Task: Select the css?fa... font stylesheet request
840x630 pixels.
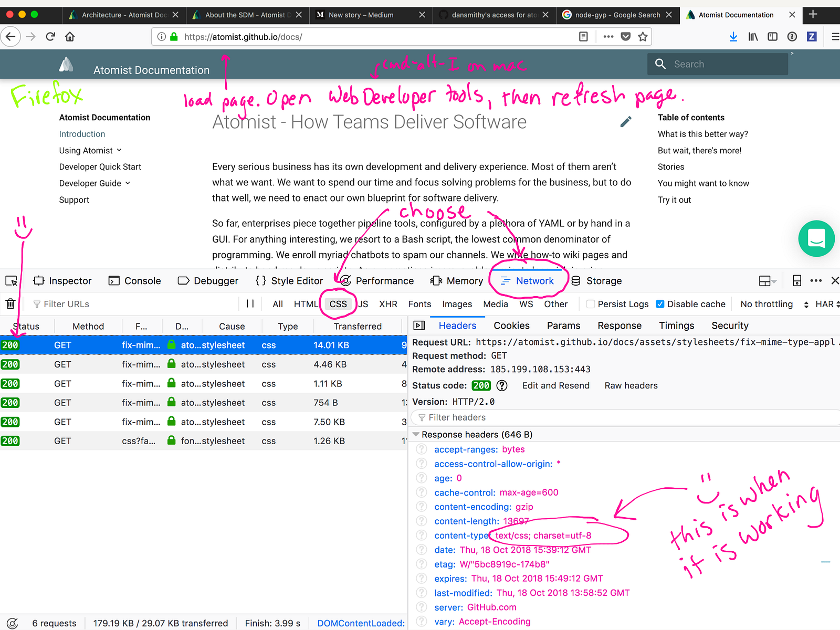Action: 204,441
